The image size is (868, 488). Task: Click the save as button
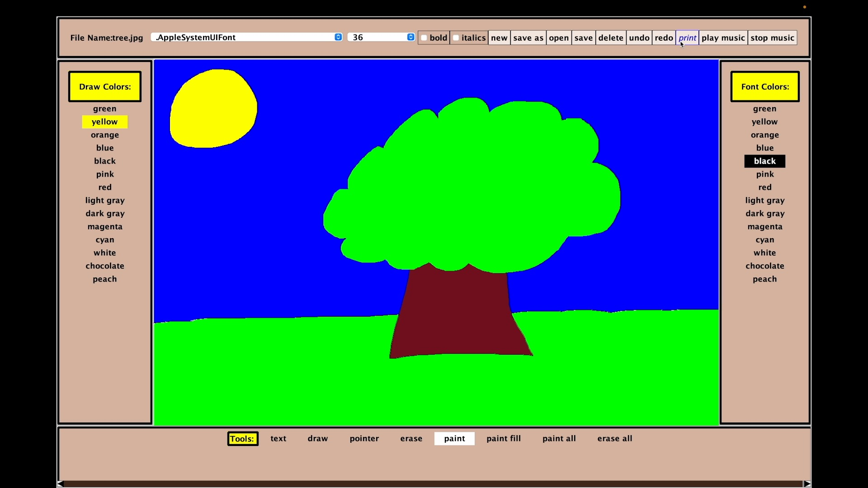(528, 38)
